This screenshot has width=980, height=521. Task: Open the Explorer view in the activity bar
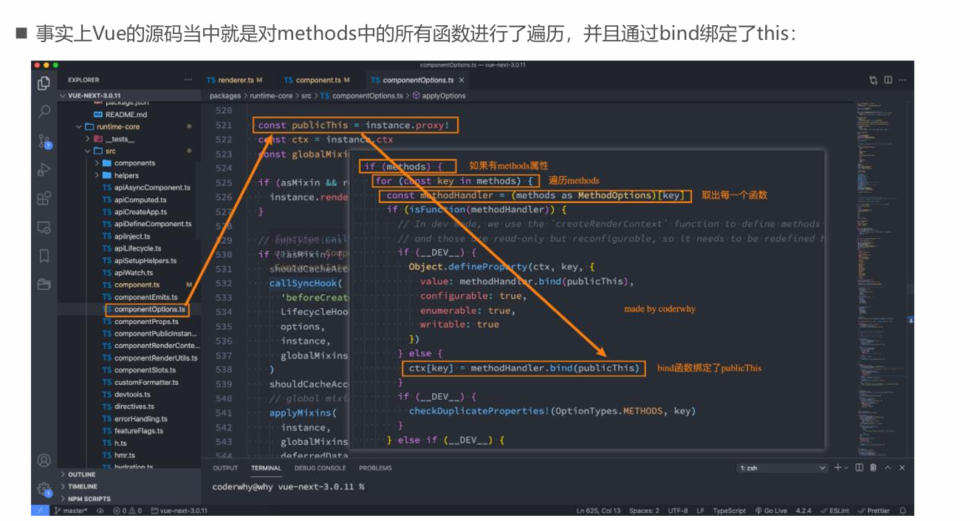[x=44, y=84]
